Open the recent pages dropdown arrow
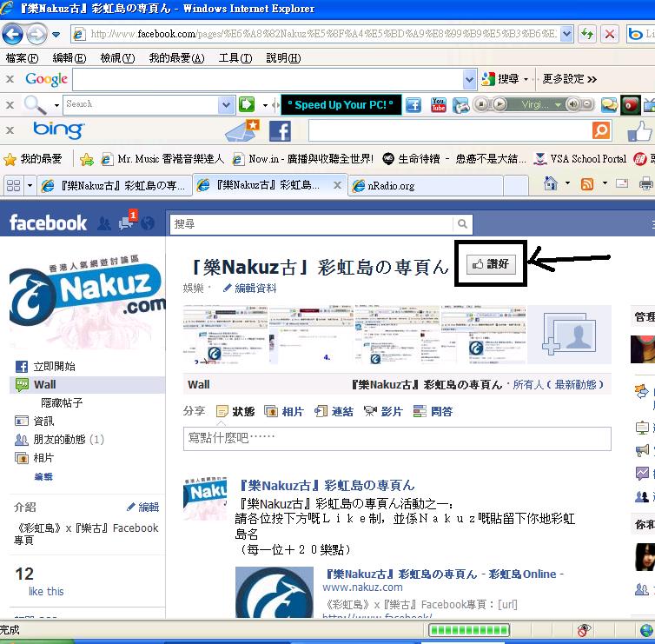The image size is (655, 644). tap(56, 34)
